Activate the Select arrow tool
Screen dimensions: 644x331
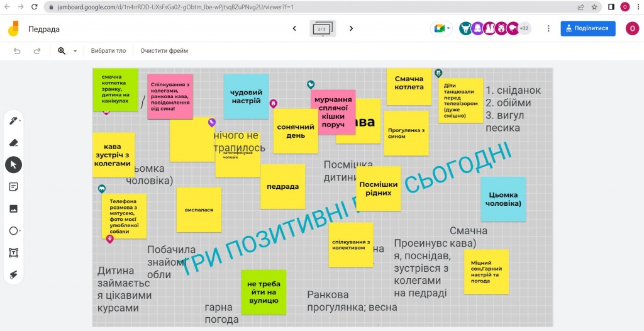[x=13, y=165]
